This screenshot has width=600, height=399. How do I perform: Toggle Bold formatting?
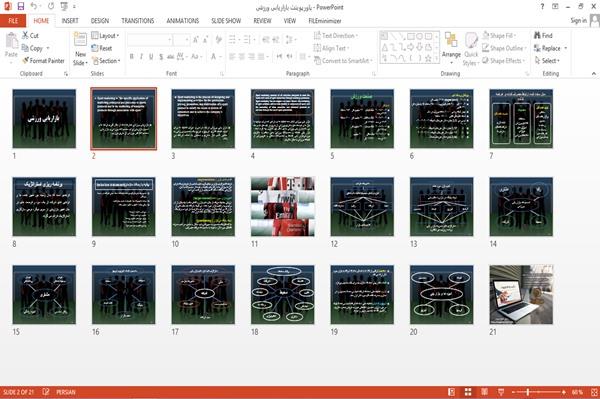coord(132,57)
